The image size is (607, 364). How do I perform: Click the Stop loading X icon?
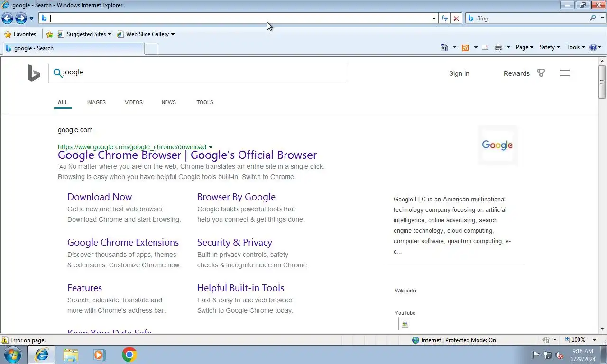pyautogui.click(x=456, y=18)
